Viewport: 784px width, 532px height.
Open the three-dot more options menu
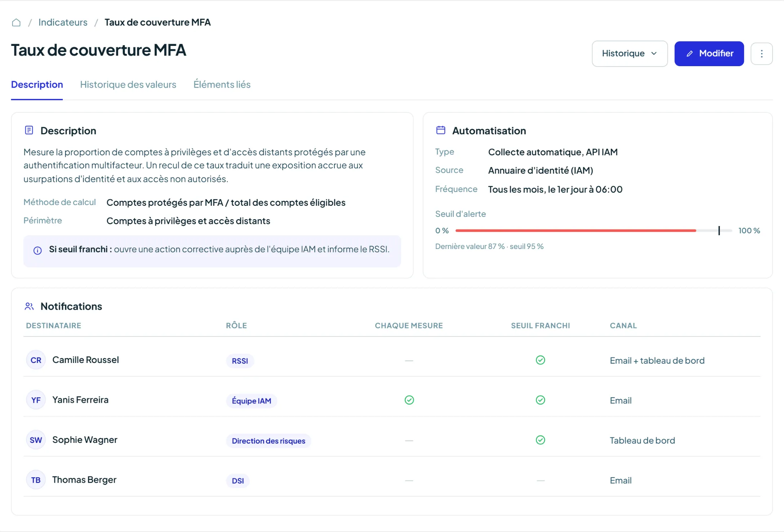[761, 54]
